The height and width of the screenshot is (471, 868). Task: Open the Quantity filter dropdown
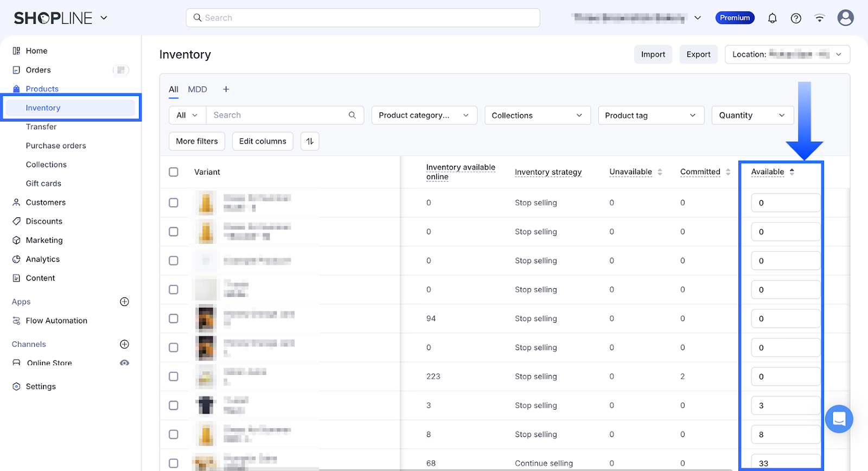[752, 116]
